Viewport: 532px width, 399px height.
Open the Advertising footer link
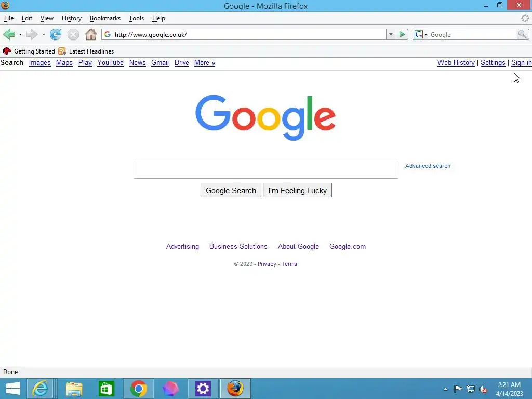182,247
